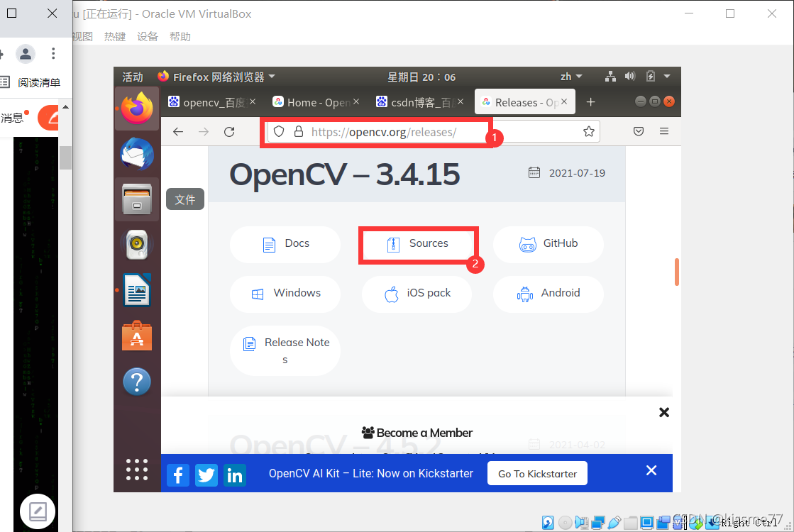
Task: Click the site lock icon in address bar
Action: [x=299, y=132]
